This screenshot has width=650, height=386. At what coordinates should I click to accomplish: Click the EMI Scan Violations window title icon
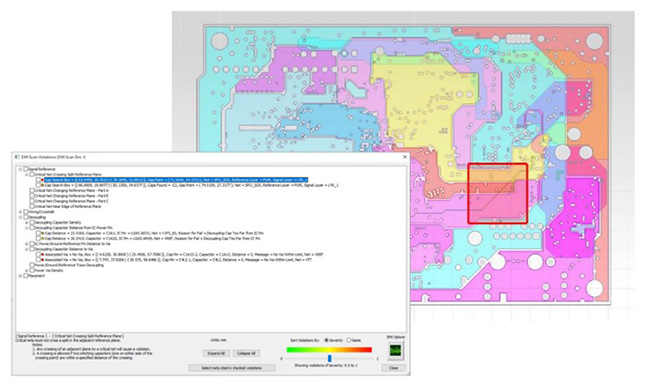(x=17, y=157)
